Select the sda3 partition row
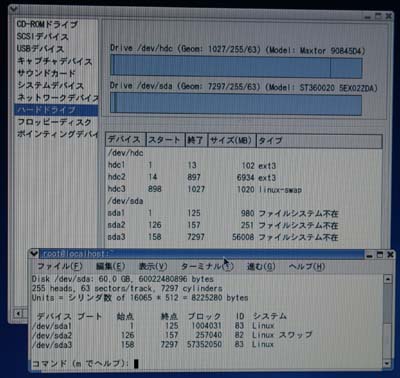The image size is (400, 378). tap(244, 237)
